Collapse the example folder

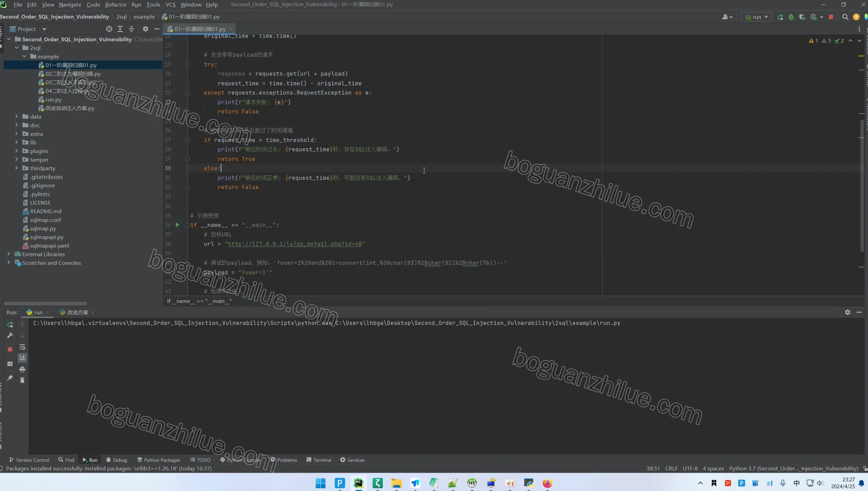pos(24,56)
